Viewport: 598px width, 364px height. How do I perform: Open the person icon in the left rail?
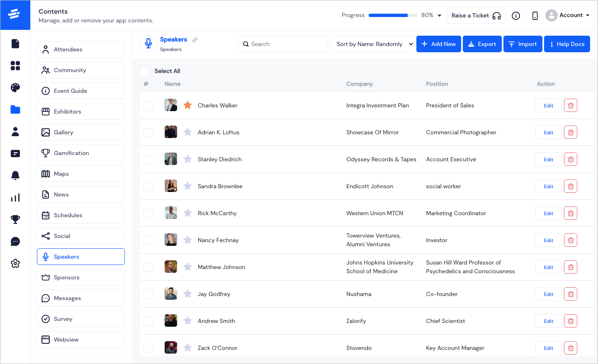click(15, 131)
